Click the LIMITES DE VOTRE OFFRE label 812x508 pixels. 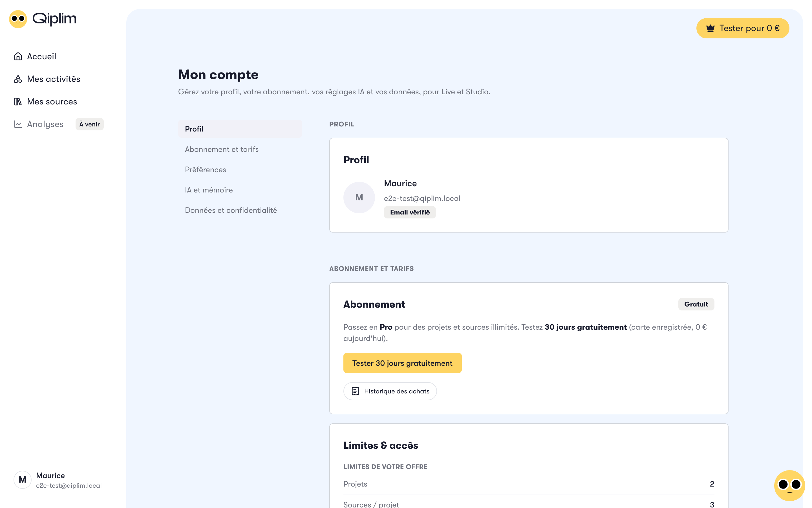tap(385, 467)
